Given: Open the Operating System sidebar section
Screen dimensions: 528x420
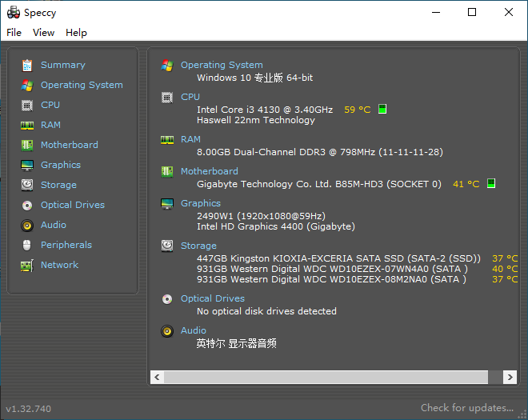Looking at the screenshot, I should pos(82,85).
